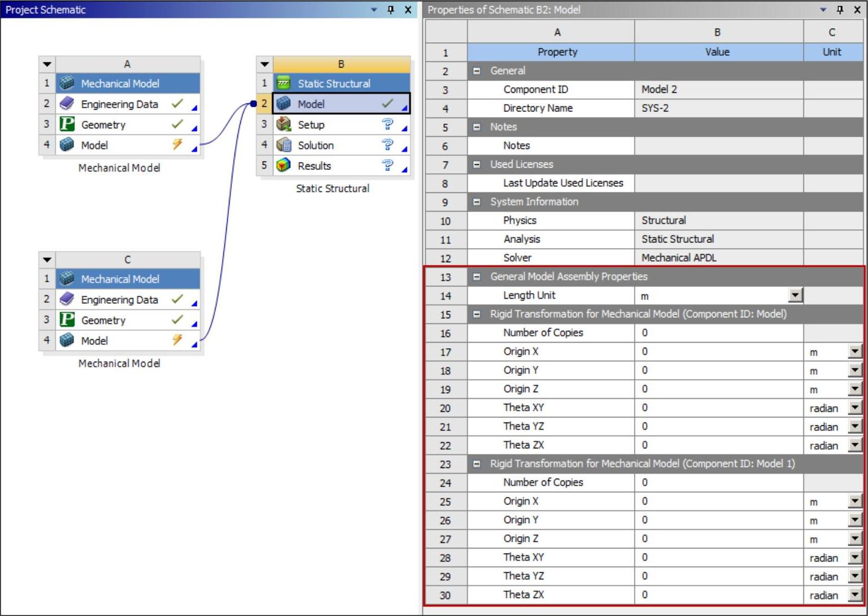Click Geometry icon in system C
The image size is (868, 616).
coord(67,320)
